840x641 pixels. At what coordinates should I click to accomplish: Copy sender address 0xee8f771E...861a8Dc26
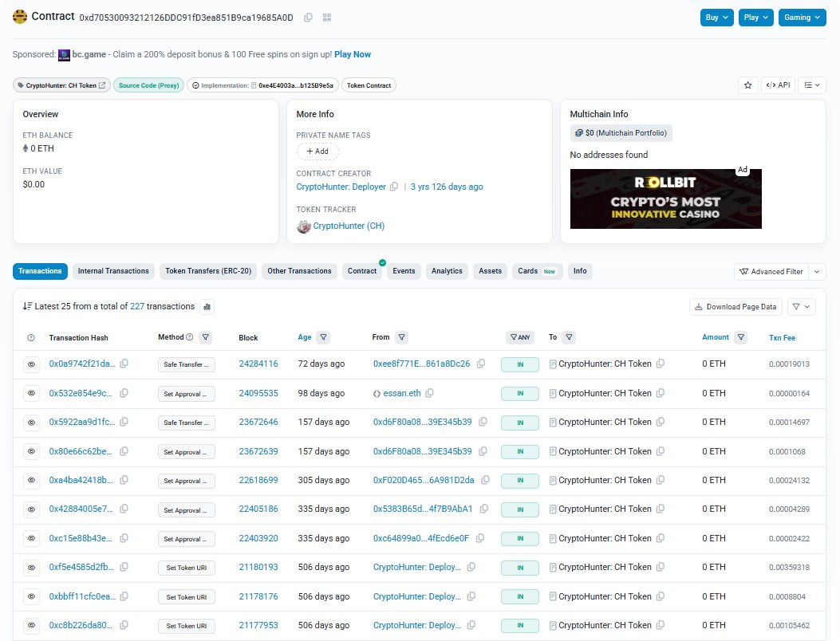481,364
